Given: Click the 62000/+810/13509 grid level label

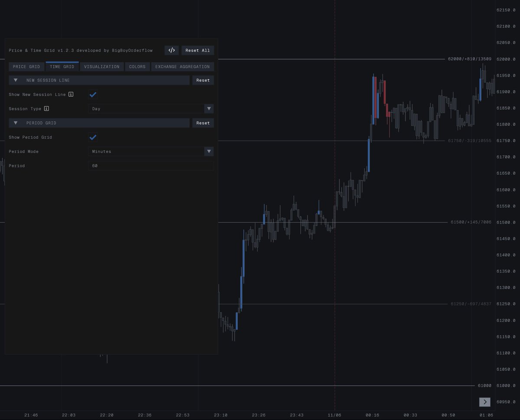Looking at the screenshot, I should tap(470, 59).
